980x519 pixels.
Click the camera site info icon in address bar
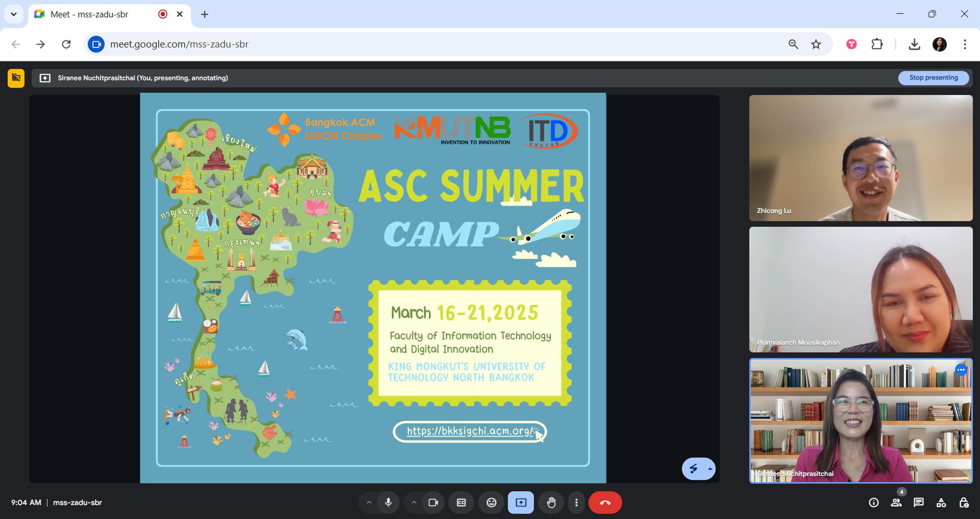click(x=96, y=44)
